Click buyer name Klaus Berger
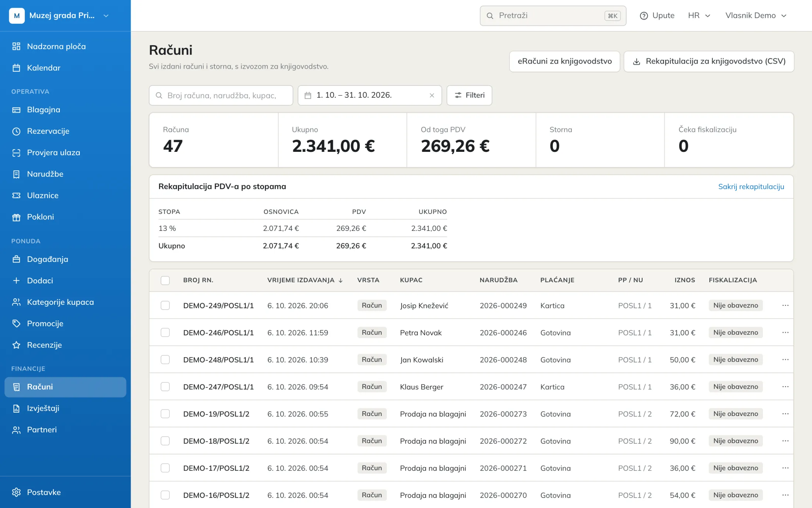The height and width of the screenshot is (508, 812). 422,387
